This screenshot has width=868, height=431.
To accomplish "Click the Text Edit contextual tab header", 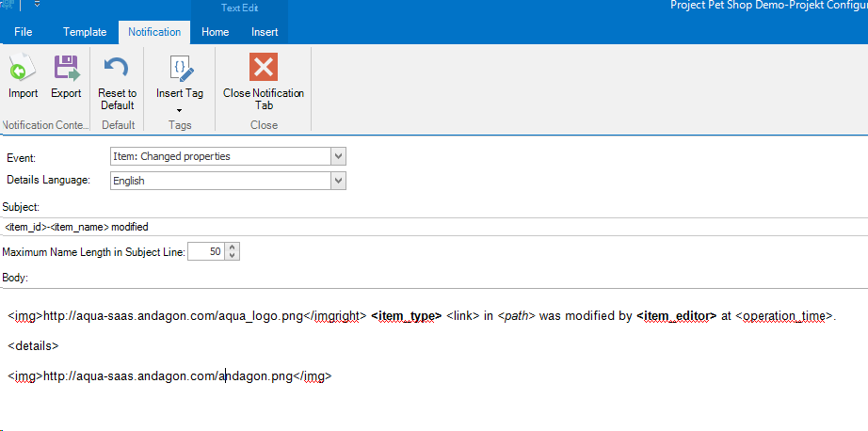I will pos(239,8).
